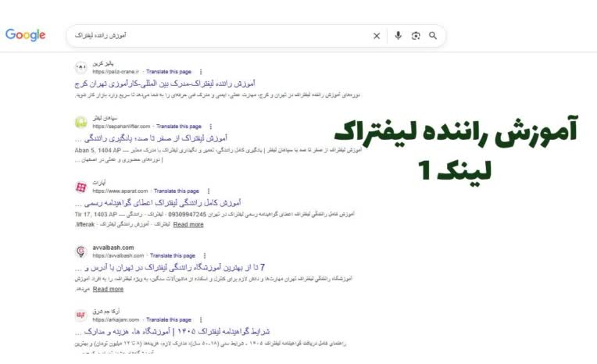Click the phone number 09309947245
Screen dimensions: 597x364
(x=187, y=214)
